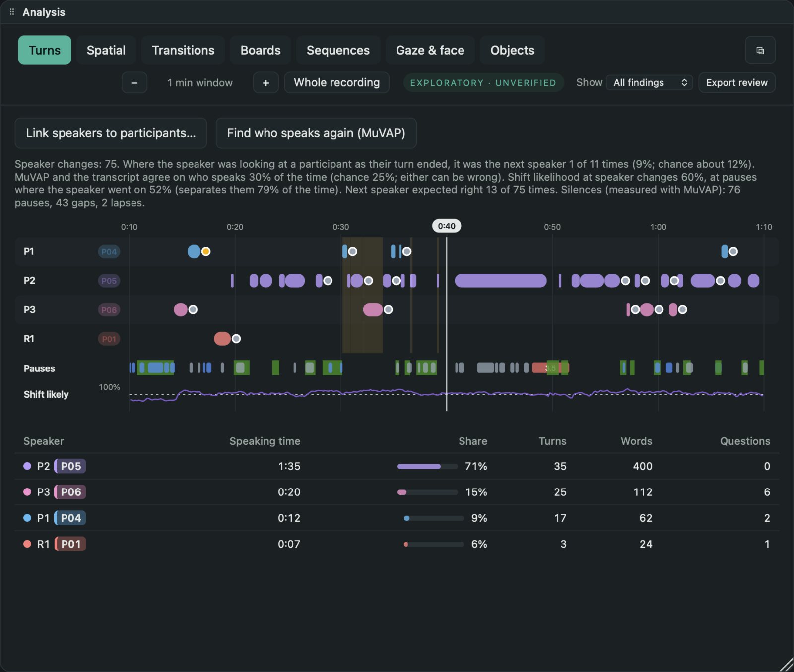The height and width of the screenshot is (672, 794).
Task: Click the P01 tag in R1 row
Action: point(109,339)
